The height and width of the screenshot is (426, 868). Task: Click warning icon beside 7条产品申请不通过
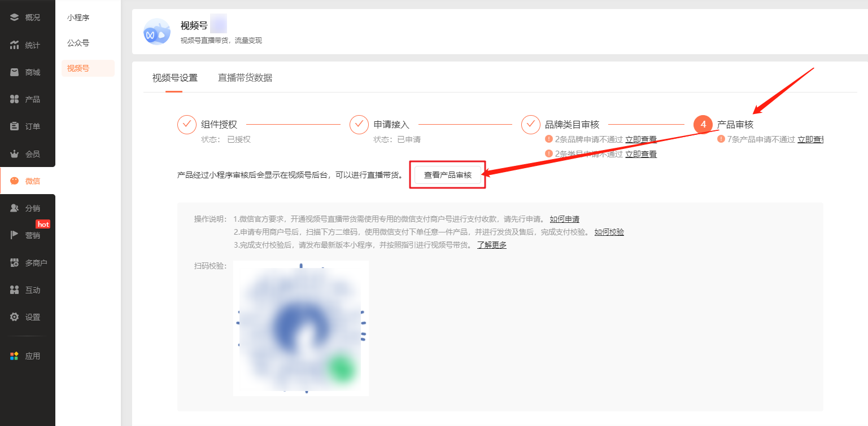coord(721,139)
